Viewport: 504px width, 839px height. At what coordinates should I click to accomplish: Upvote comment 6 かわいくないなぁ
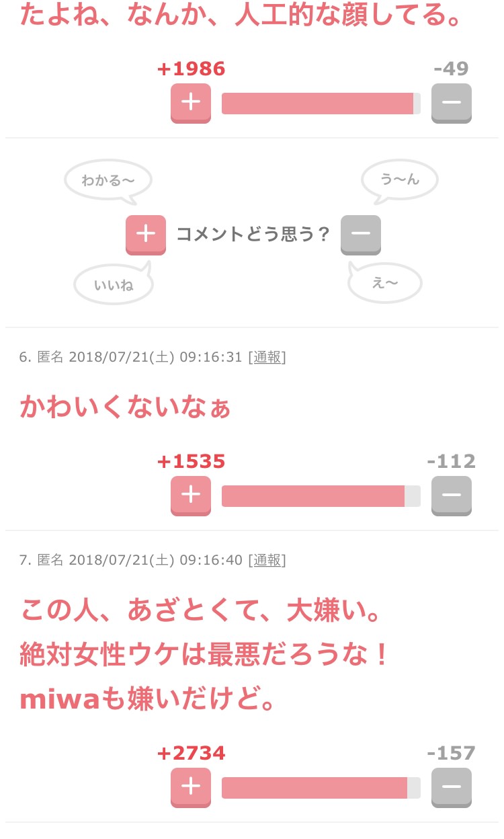191,495
